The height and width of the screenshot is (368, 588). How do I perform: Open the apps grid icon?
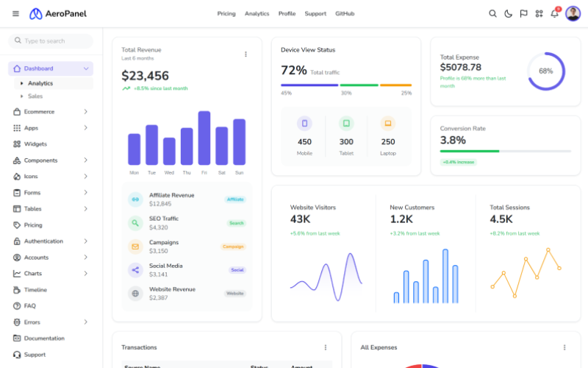539,13
